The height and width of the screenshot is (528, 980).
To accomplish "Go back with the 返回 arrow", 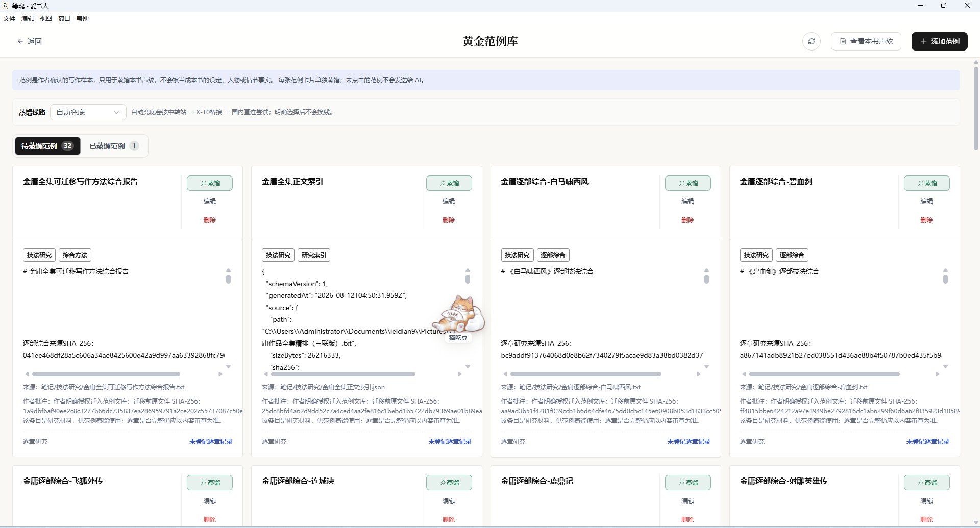I will 30,41.
